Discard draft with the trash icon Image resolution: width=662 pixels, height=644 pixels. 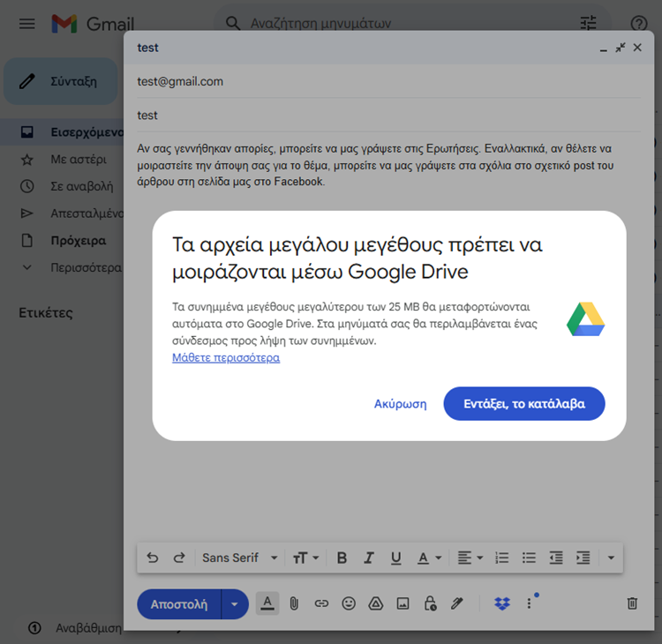coord(632,603)
